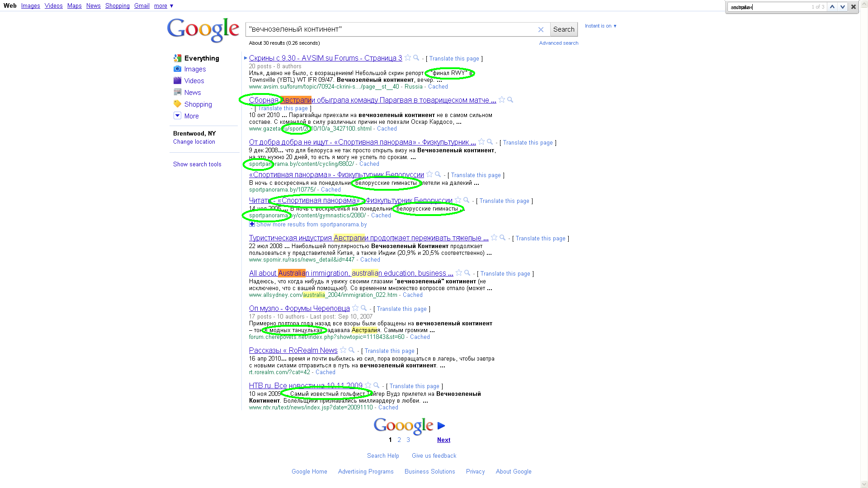Click the Google logo
The image size is (868, 488).
[x=203, y=30]
